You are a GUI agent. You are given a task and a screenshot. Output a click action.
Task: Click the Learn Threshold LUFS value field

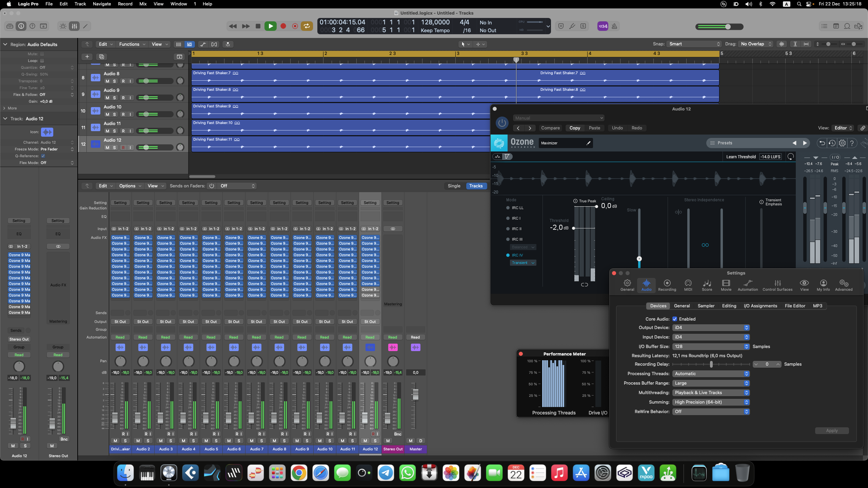[770, 157]
